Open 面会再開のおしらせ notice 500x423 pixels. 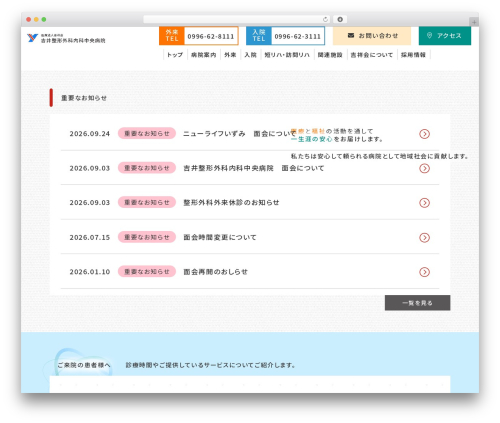(x=216, y=272)
